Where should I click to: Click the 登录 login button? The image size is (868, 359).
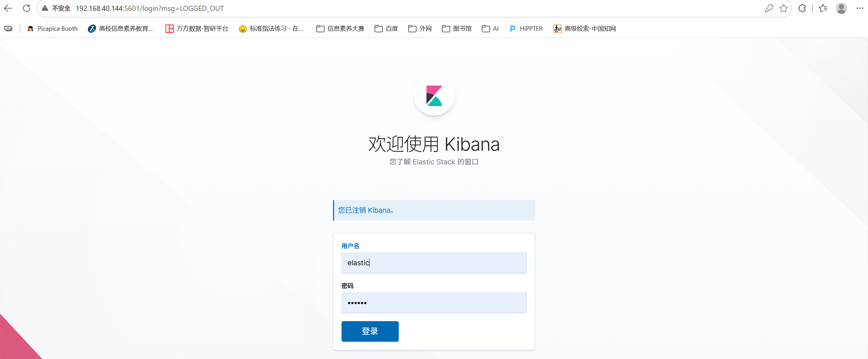(370, 331)
